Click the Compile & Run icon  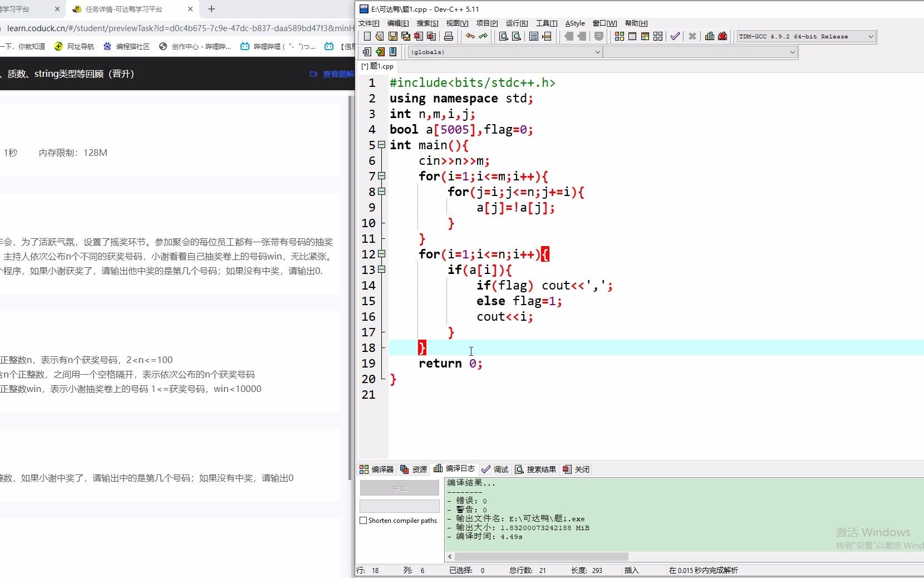pyautogui.click(x=645, y=36)
